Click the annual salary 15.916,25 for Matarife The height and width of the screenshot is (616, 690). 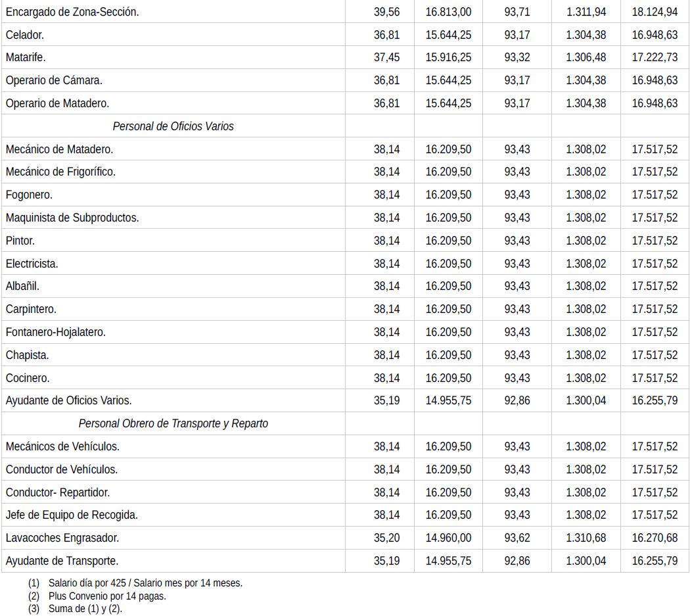448,57
